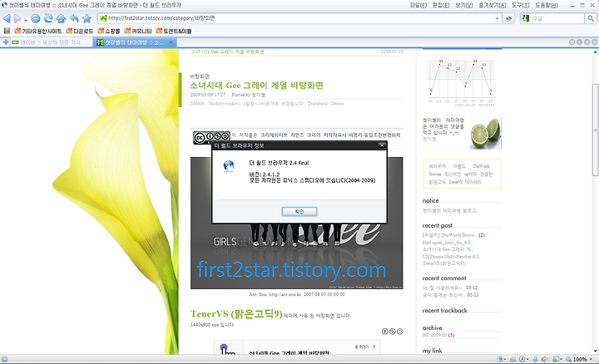The width and height of the screenshot is (599, 364).
Task: Expand the network monitor dropdown arrow
Action: (x=505, y=359)
